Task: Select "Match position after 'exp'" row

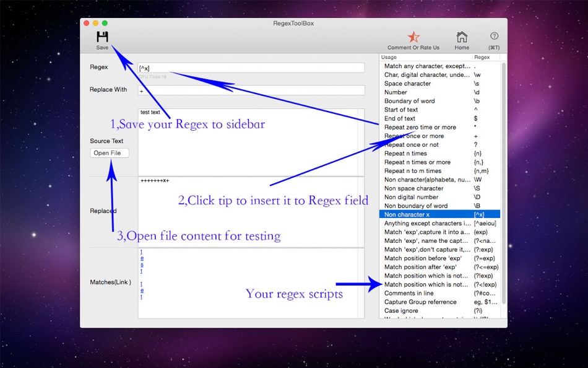Action: click(439, 267)
